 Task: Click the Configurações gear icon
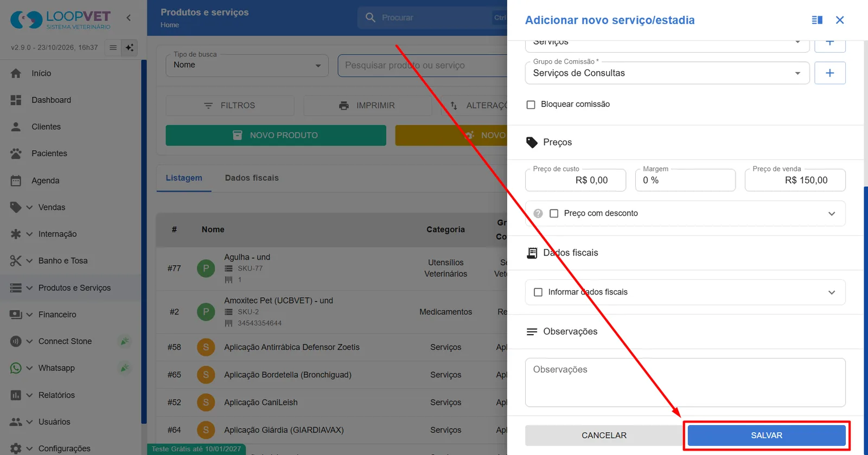16,448
